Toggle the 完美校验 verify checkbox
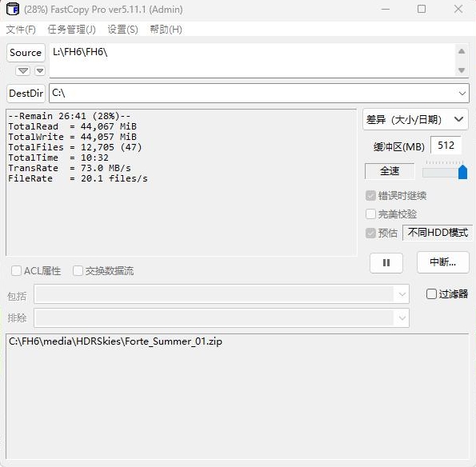This screenshot has height=467, width=476. [370, 214]
